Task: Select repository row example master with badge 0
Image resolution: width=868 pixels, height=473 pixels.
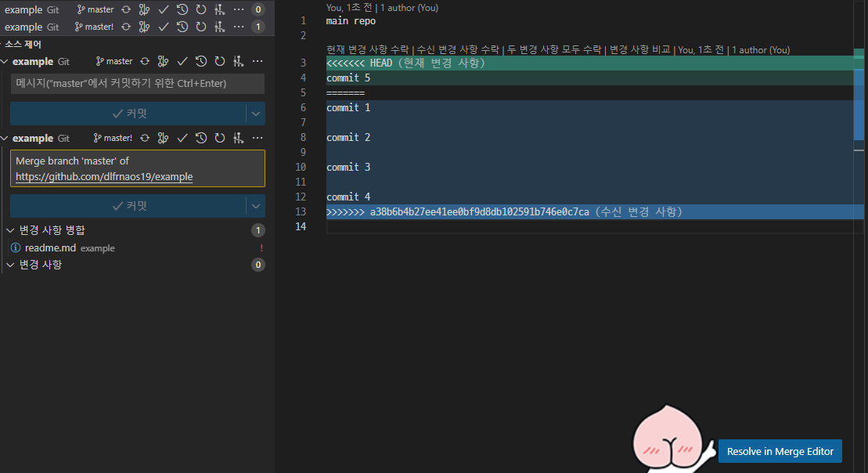Action: tap(137, 9)
